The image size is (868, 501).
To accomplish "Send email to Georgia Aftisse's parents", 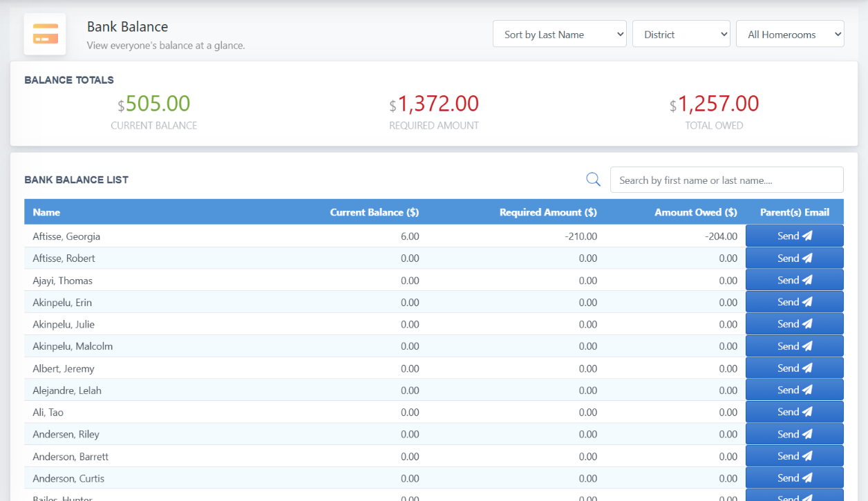I will click(x=794, y=236).
